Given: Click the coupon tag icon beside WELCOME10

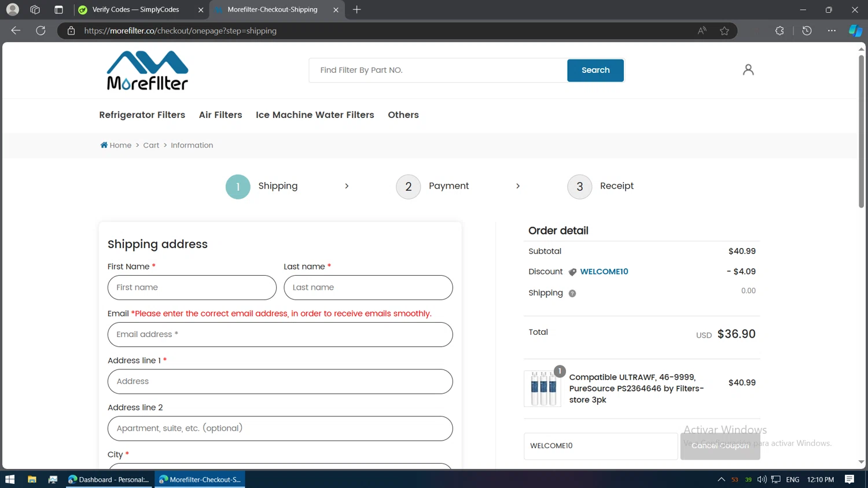Looking at the screenshot, I should tap(572, 272).
